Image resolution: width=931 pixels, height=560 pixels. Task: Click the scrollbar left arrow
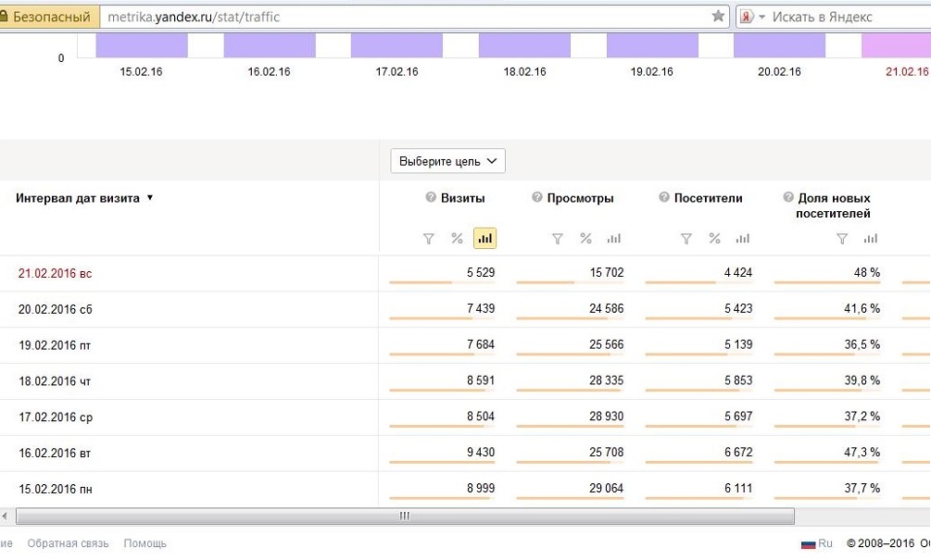click(x=6, y=516)
